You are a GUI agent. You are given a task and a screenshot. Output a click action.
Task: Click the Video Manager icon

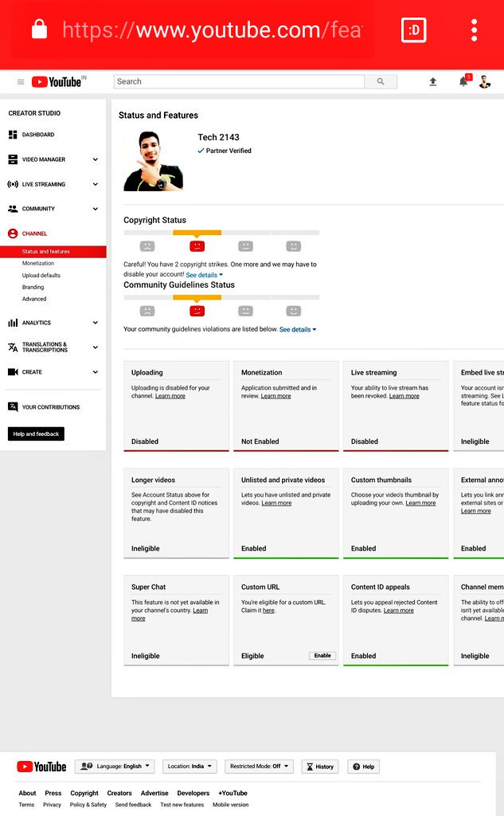point(13,159)
